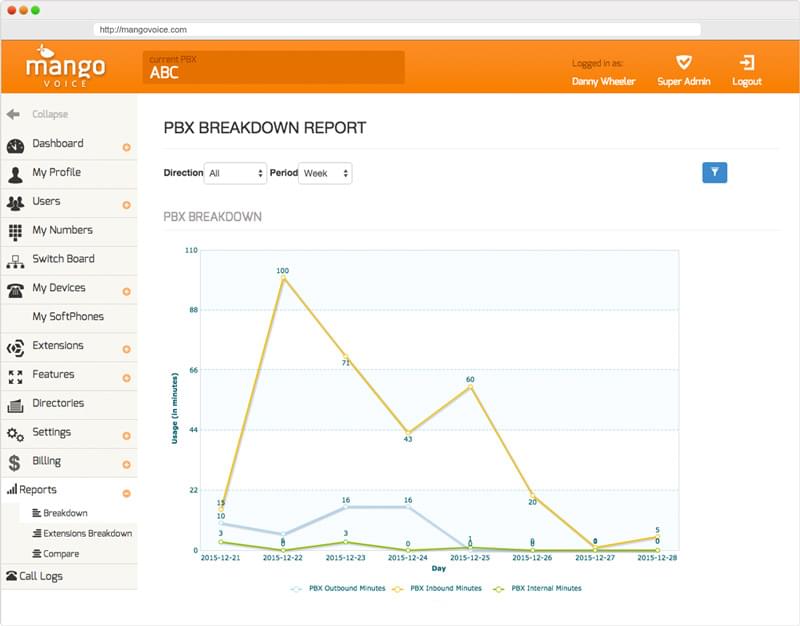This screenshot has height=626, width=800.
Task: Open Extensions Breakdown report
Action: point(87,533)
